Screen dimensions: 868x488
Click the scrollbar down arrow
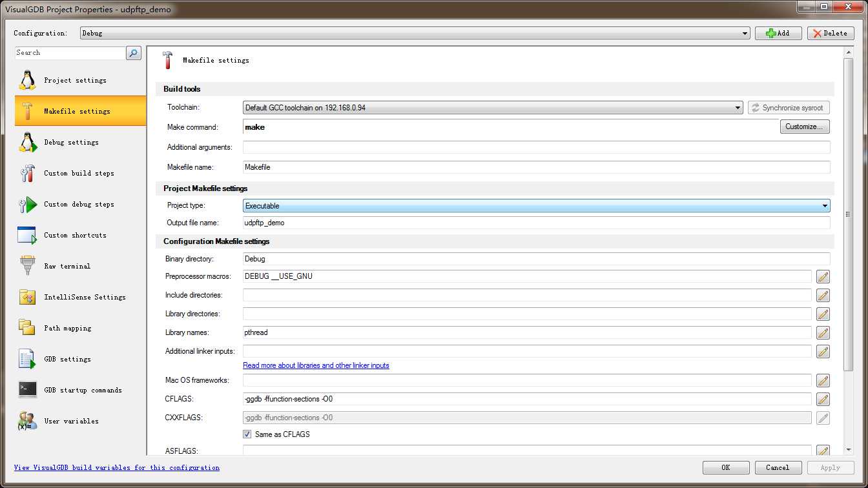point(849,450)
